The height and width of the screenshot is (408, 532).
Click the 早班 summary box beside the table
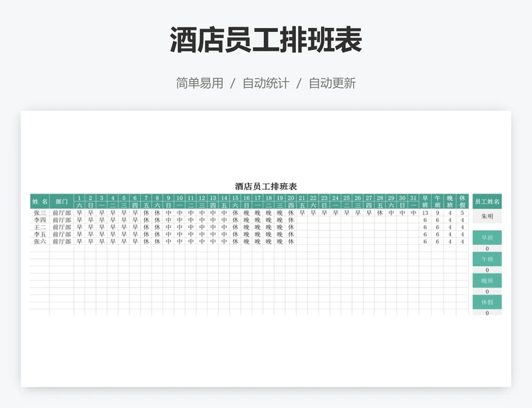point(487,238)
